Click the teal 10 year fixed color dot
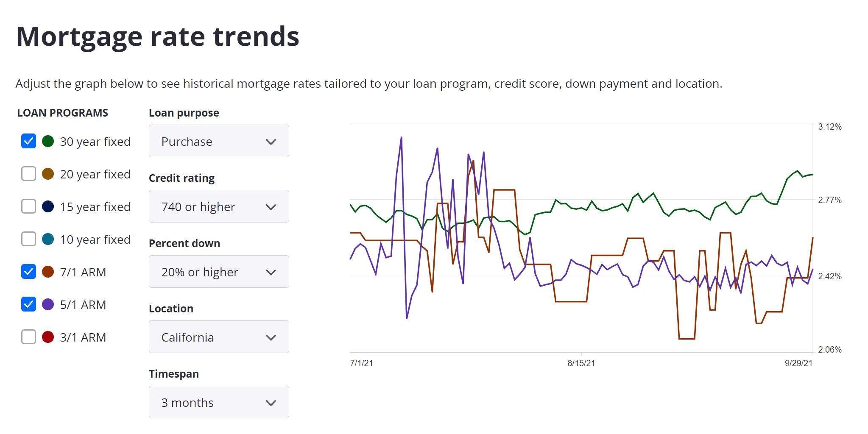Image resolution: width=868 pixels, height=434 pixels. click(48, 239)
